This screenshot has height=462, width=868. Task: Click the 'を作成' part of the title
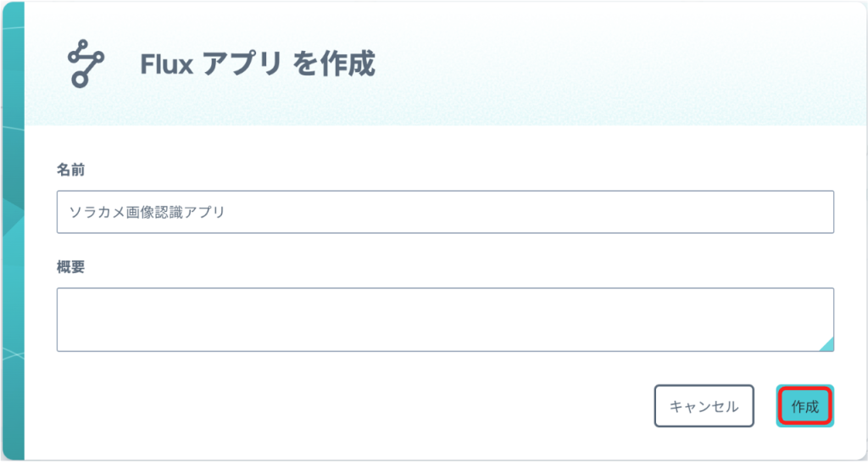pyautogui.click(x=334, y=64)
